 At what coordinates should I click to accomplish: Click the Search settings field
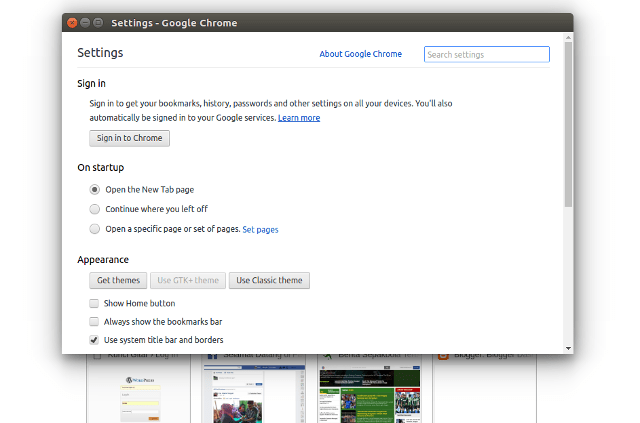pos(487,54)
